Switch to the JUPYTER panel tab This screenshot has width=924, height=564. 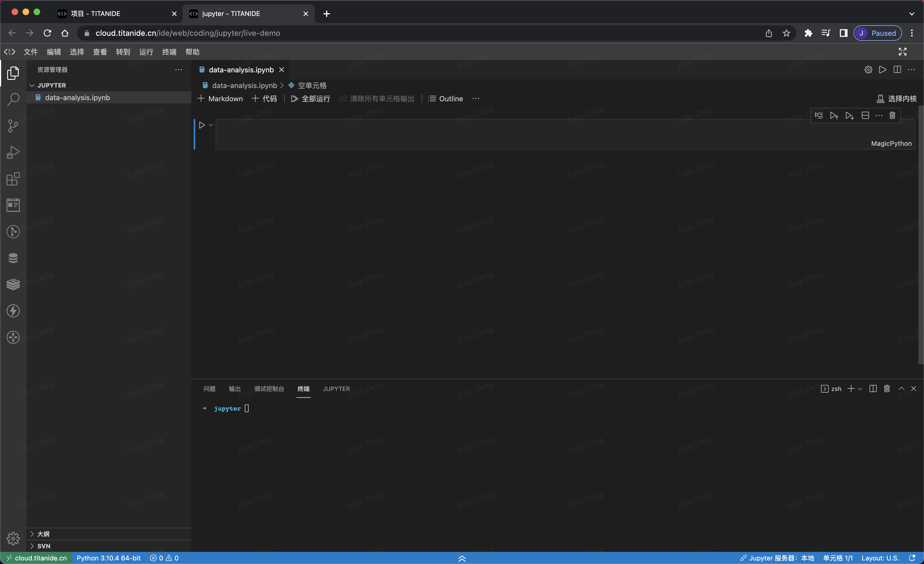coord(336,389)
